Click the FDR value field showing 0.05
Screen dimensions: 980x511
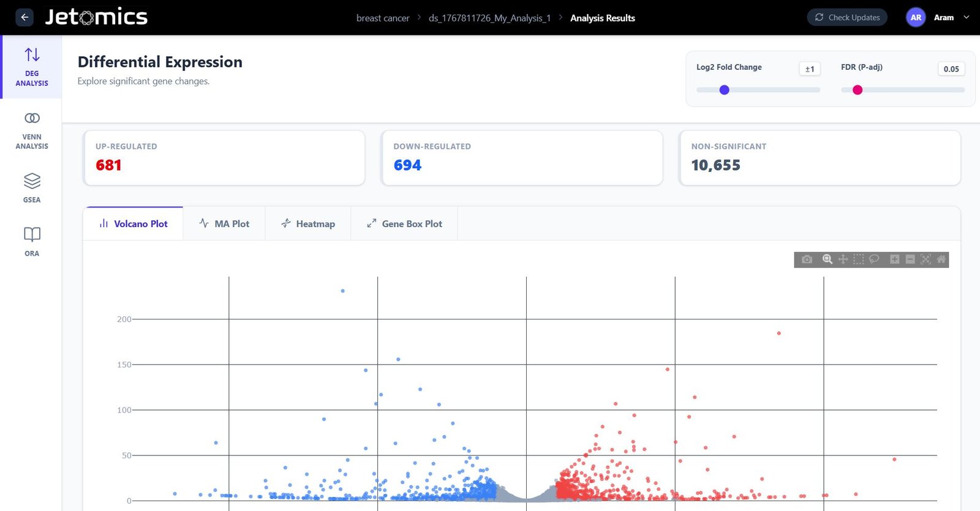tap(951, 69)
